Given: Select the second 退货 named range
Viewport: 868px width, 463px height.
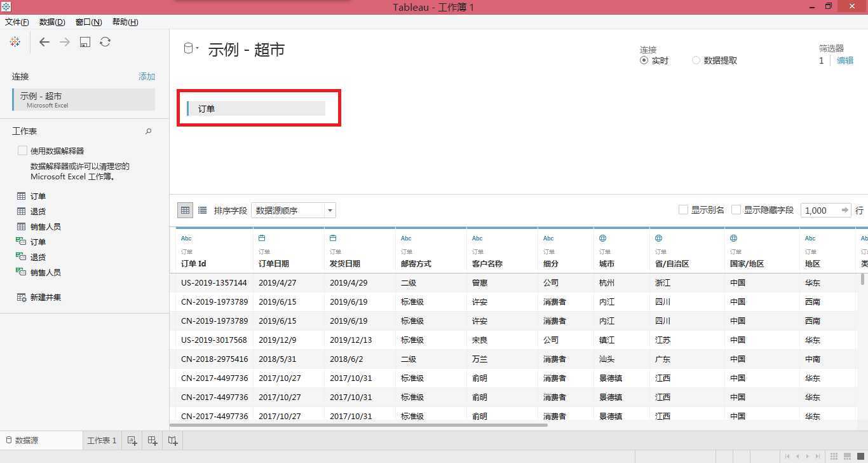Looking at the screenshot, I should coord(38,257).
